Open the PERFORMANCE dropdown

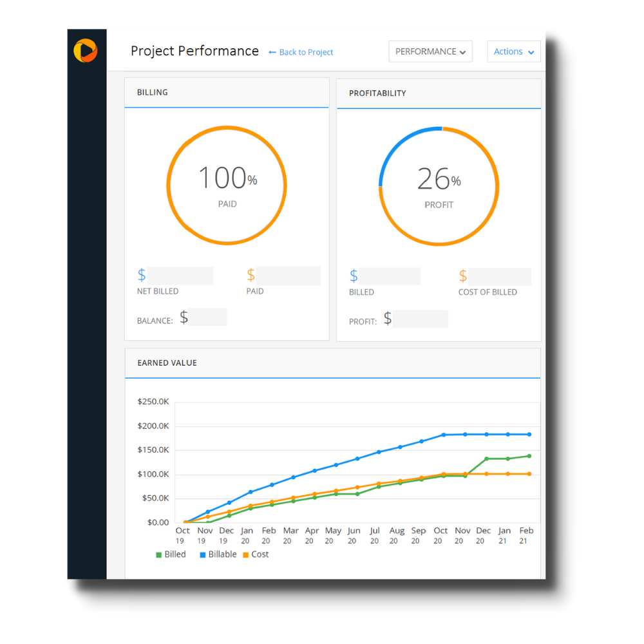click(430, 52)
